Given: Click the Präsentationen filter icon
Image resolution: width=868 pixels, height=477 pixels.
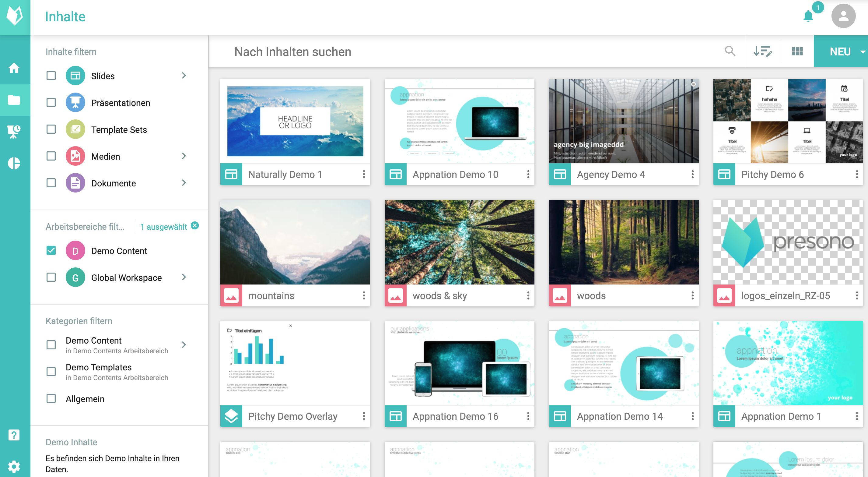Looking at the screenshot, I should 75,103.
